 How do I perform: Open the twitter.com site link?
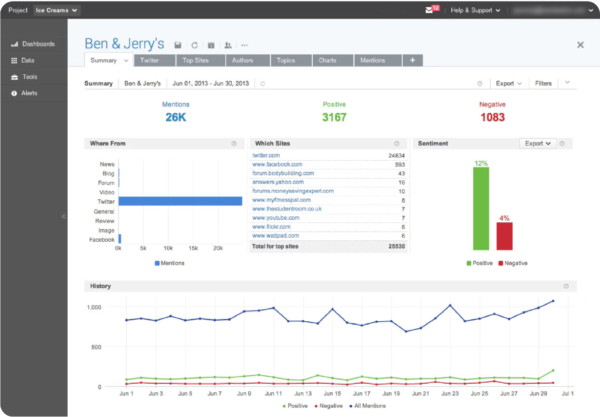tap(266, 155)
